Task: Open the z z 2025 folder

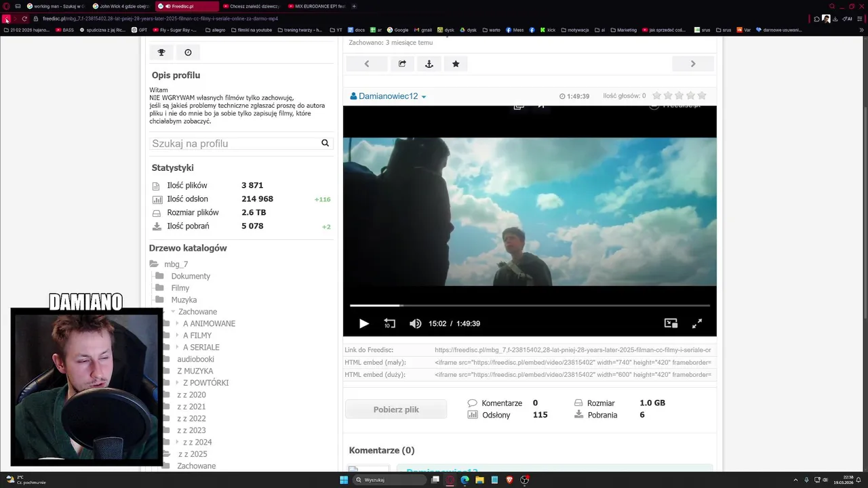Action: 193,454
